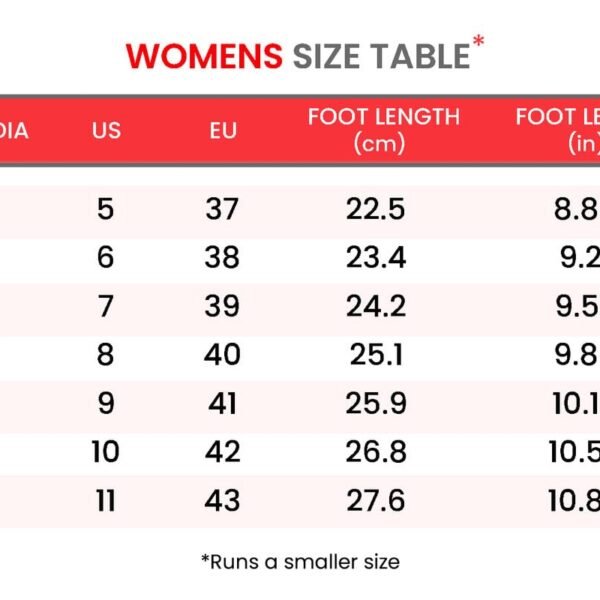Viewport: 600px width, 600px height.
Task: Select the 25.9 cm foot length value
Action: 376,403
